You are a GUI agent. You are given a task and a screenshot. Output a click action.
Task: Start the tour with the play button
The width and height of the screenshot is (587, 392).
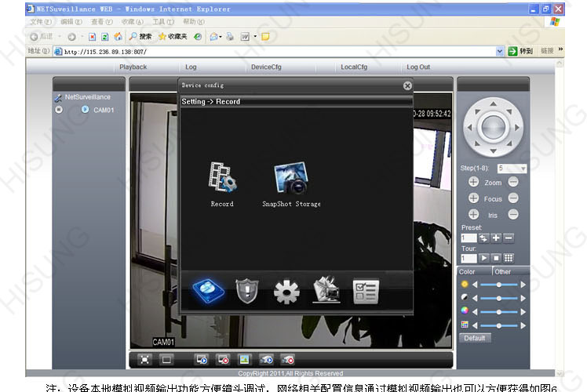click(x=484, y=258)
